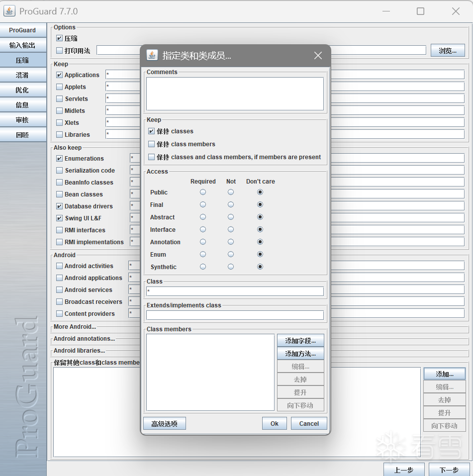Expand the Android libraries section
This screenshot has height=476, width=473.
coord(79,350)
